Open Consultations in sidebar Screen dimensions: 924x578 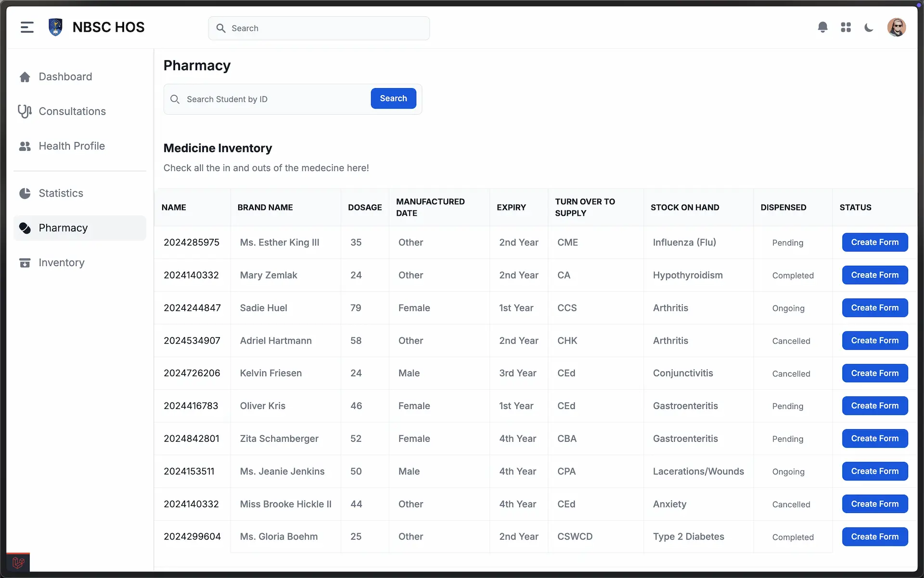coord(80,111)
